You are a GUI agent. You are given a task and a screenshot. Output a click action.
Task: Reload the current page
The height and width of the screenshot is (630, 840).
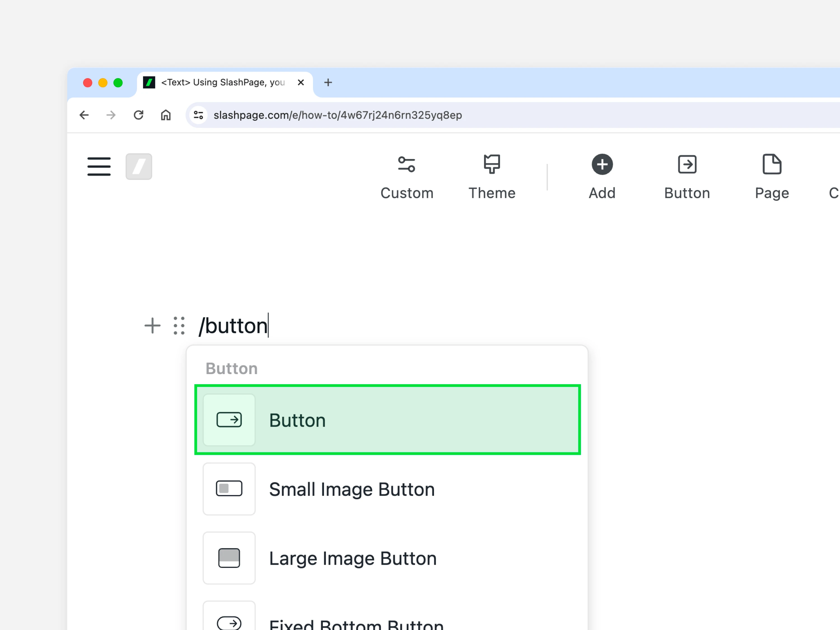(138, 115)
